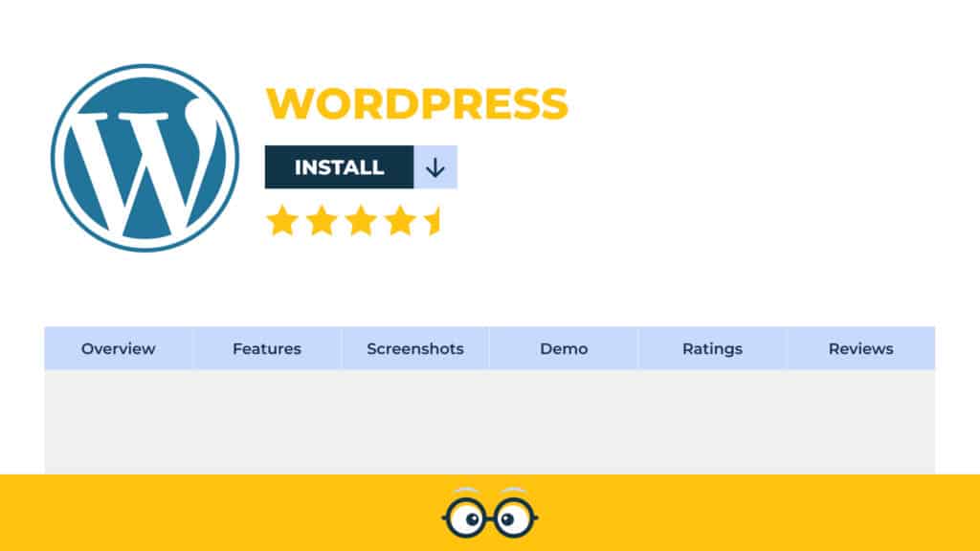The height and width of the screenshot is (551, 980).
Task: Show the Ratings tab
Action: pos(712,348)
